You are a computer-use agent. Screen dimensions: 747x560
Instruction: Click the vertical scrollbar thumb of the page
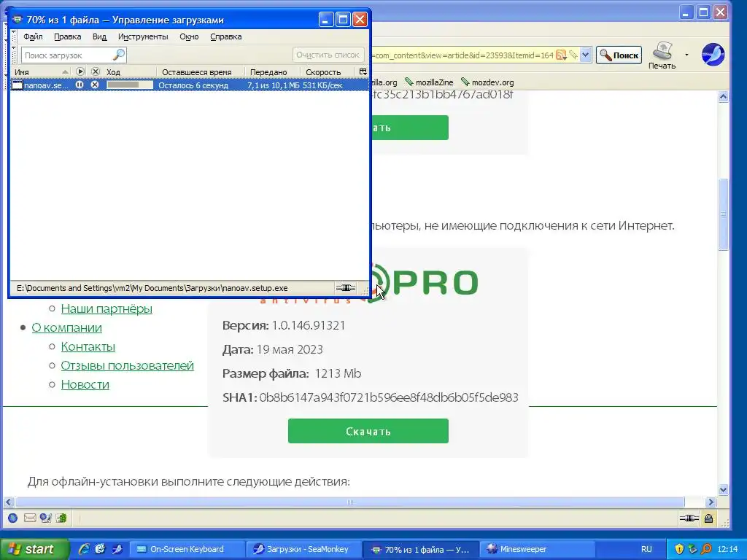(x=723, y=214)
